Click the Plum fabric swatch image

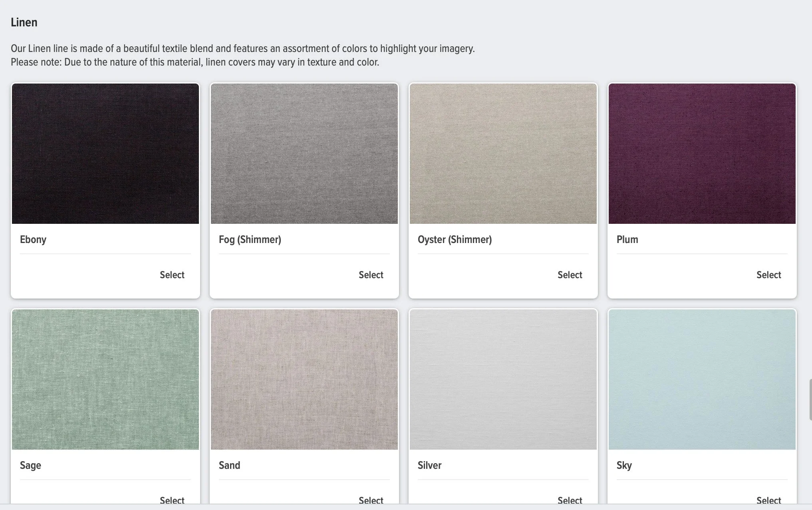[702, 153]
